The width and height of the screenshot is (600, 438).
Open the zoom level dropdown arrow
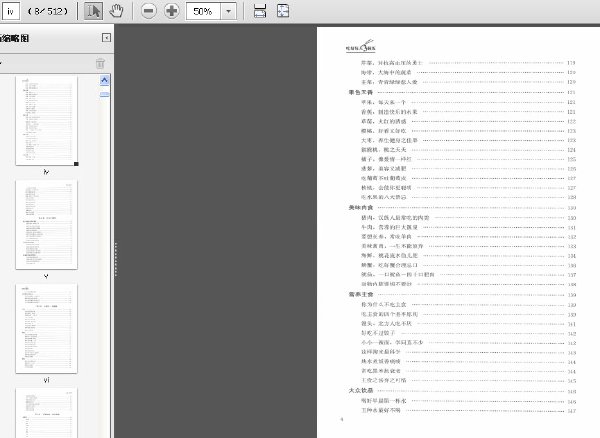228,11
